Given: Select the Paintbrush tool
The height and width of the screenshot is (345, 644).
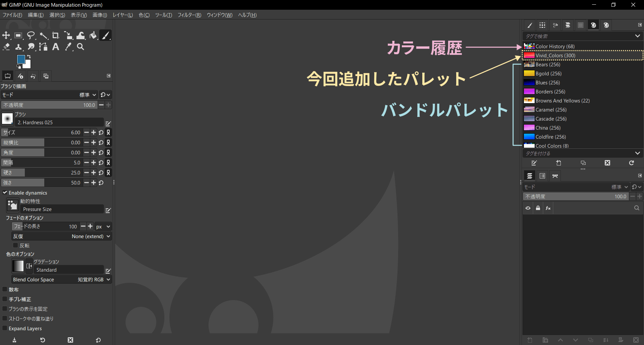Looking at the screenshot, I should click(x=106, y=35).
